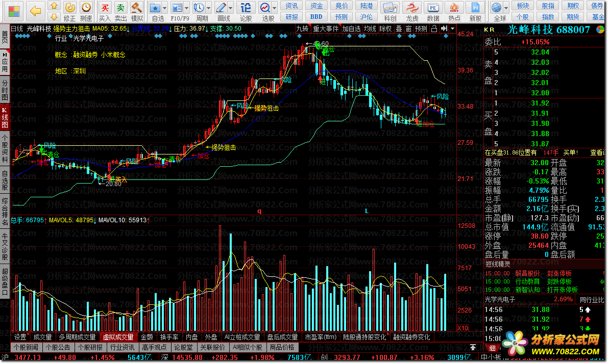Screen dimensions: 609x364
Task: Switch to the 成交量 indicator tab
Action: (42, 337)
